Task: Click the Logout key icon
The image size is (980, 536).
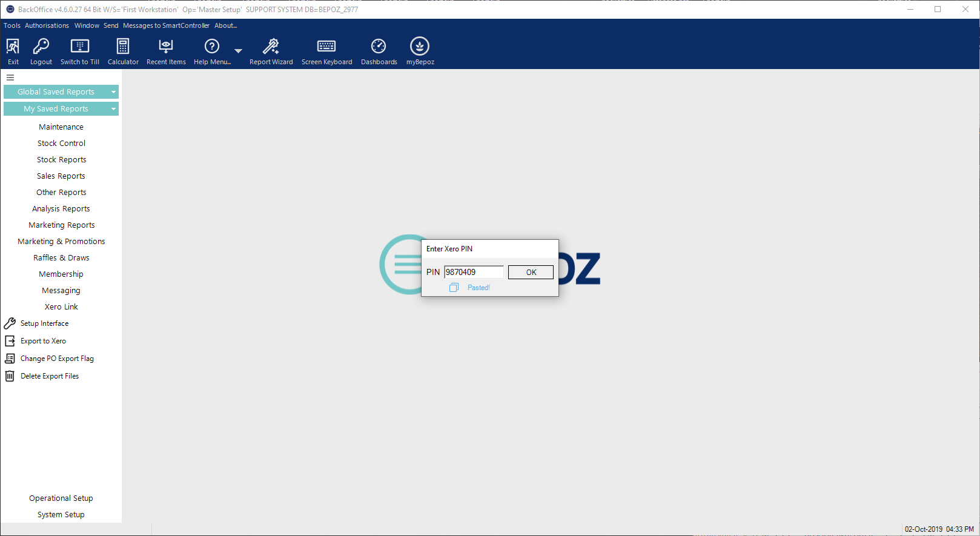Action: point(41,47)
